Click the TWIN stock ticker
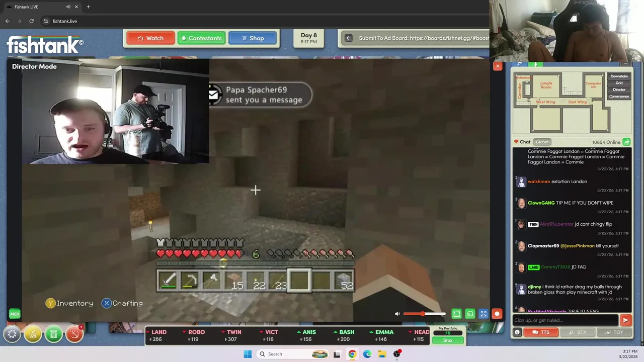Screen dimensions: 644x362 (231, 335)
